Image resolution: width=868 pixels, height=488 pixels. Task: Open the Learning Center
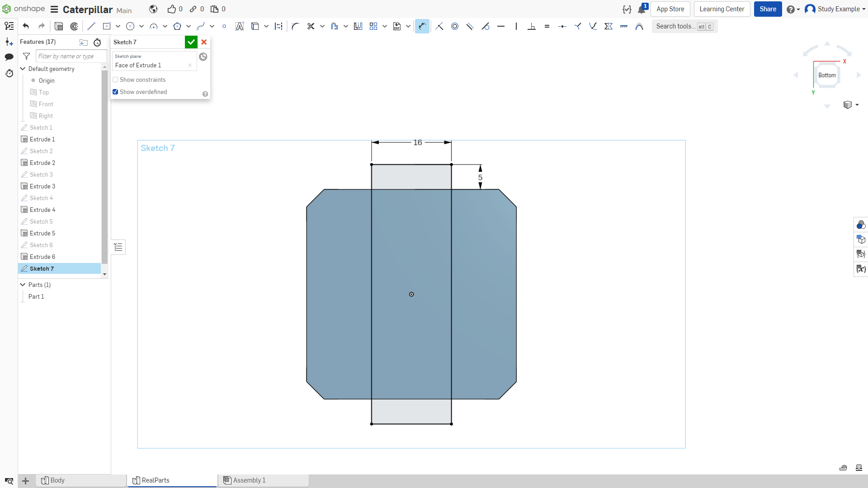point(722,9)
